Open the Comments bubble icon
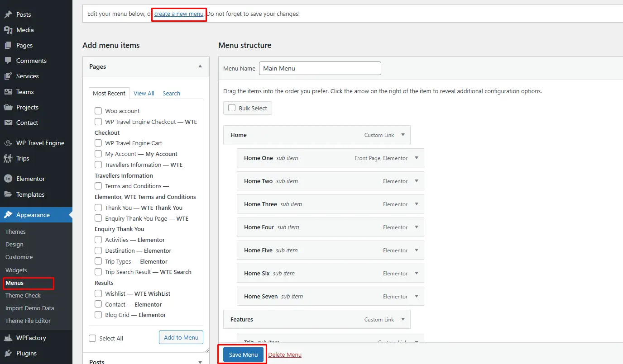The image size is (623, 364). coord(8,61)
